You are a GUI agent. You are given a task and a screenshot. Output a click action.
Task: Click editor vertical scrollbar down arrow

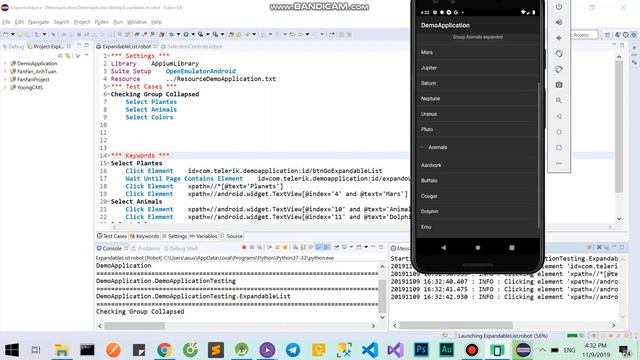[x=619, y=219]
